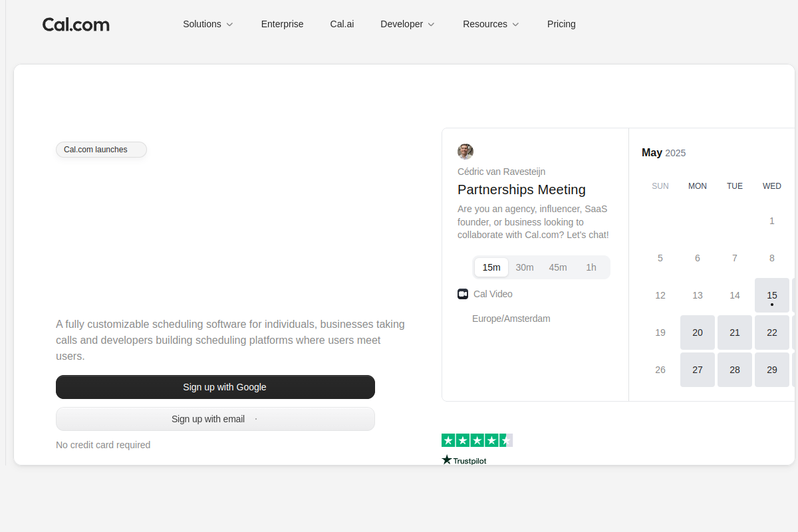The image size is (798, 532).
Task: Go to Cal.ai in navigation
Action: [x=342, y=24]
